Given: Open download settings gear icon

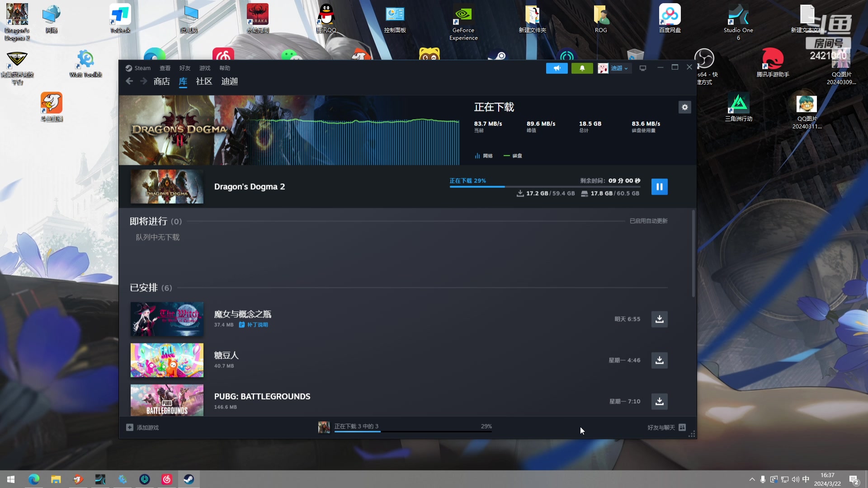Looking at the screenshot, I should (684, 107).
